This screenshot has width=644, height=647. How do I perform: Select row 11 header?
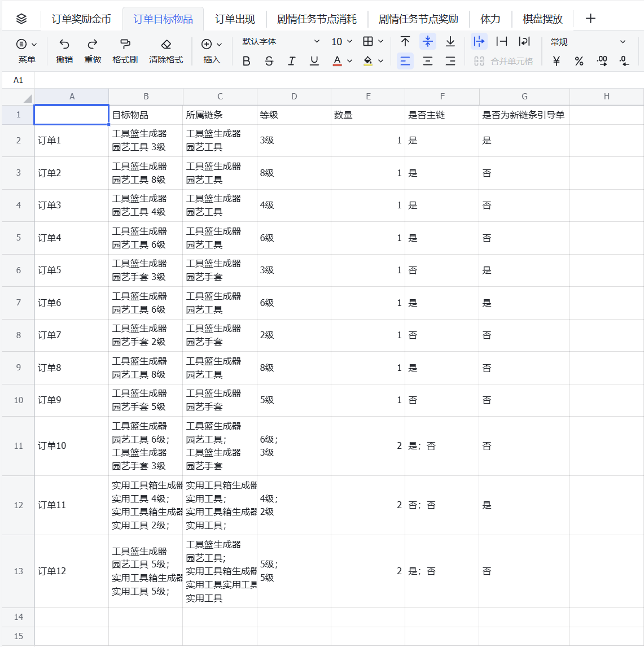point(18,446)
